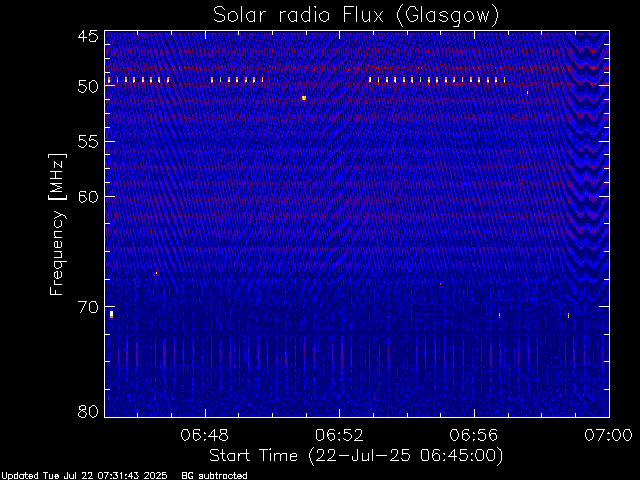Click the 60 frequency tick label

coord(88,196)
